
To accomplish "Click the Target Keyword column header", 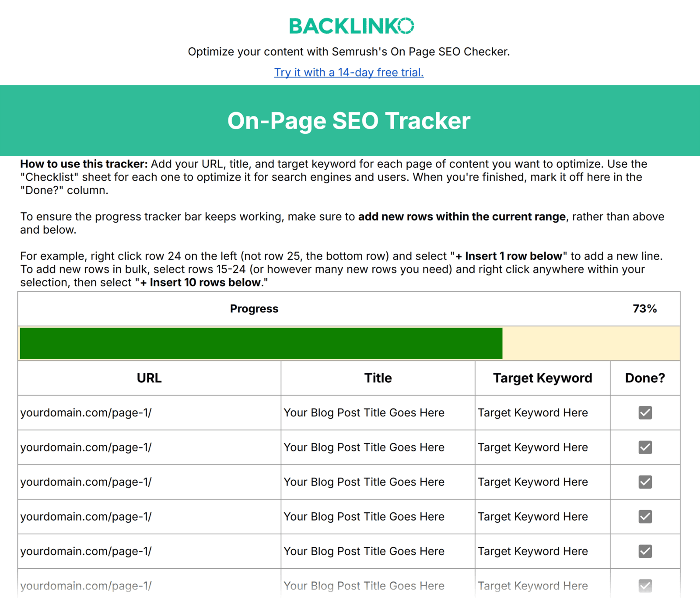I will point(542,378).
